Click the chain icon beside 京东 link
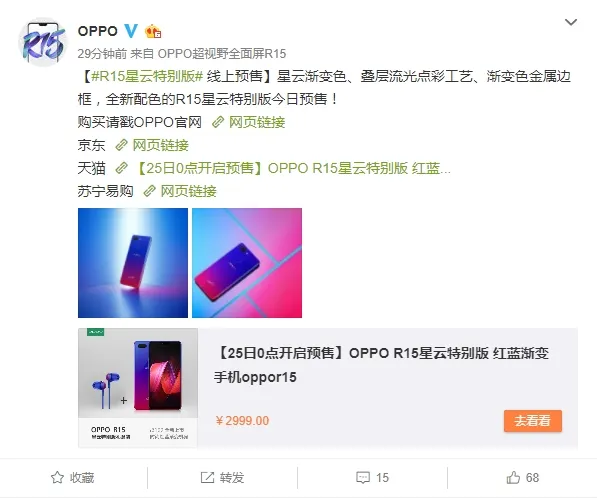The width and height of the screenshot is (597, 498). [x=121, y=145]
